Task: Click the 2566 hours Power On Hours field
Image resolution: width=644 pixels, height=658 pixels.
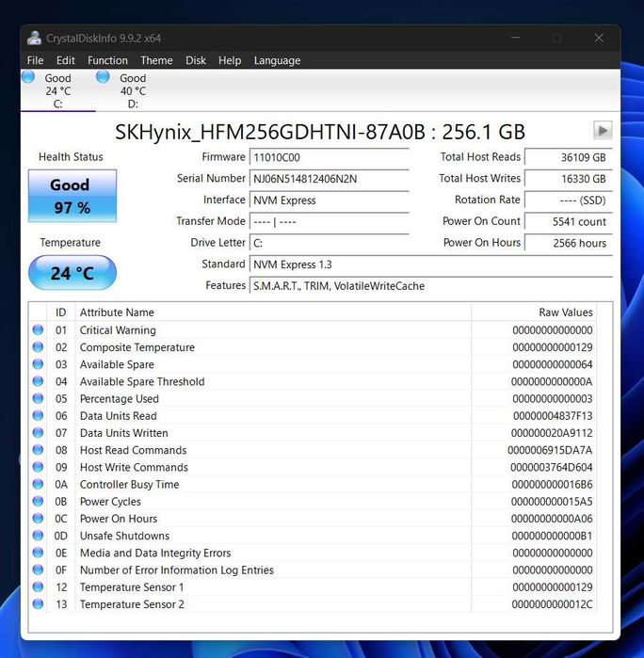Action: 569,243
